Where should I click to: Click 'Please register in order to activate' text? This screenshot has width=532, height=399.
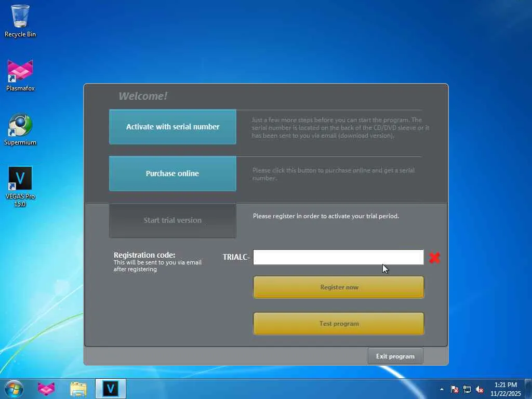pyautogui.click(x=326, y=216)
